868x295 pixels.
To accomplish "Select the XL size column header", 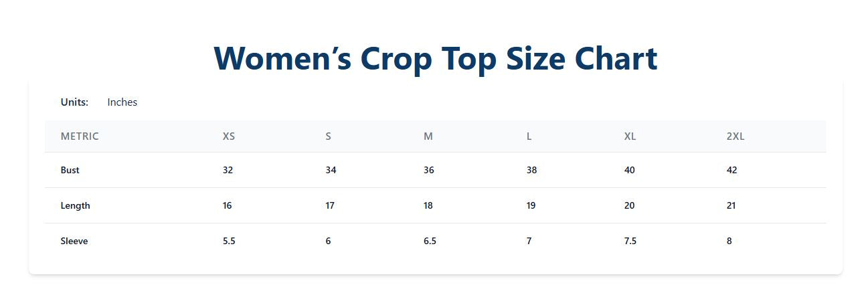I will 630,136.
